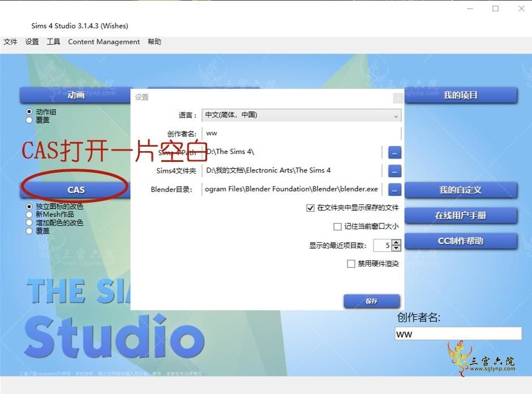532x394 pixels.
Task: Open the 我的自定义 button
Action: click(x=461, y=190)
